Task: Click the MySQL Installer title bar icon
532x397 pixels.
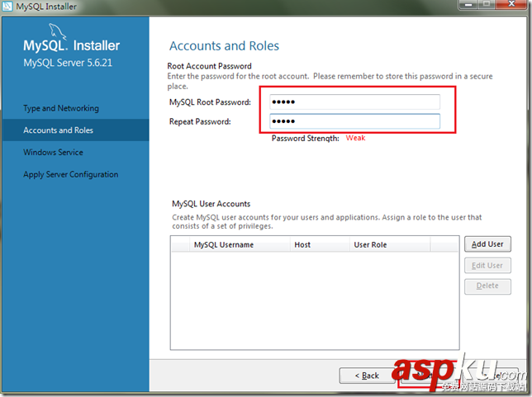Action: pyautogui.click(x=7, y=6)
